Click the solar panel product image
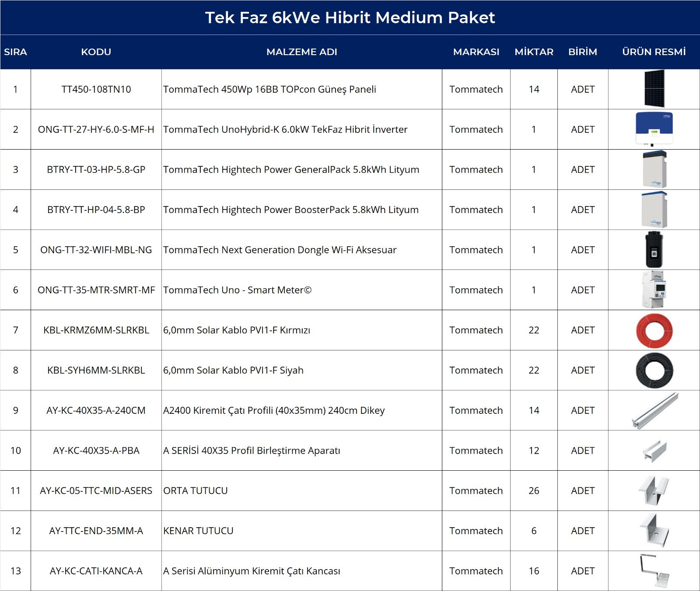The height and width of the screenshot is (591, 700). (654, 89)
